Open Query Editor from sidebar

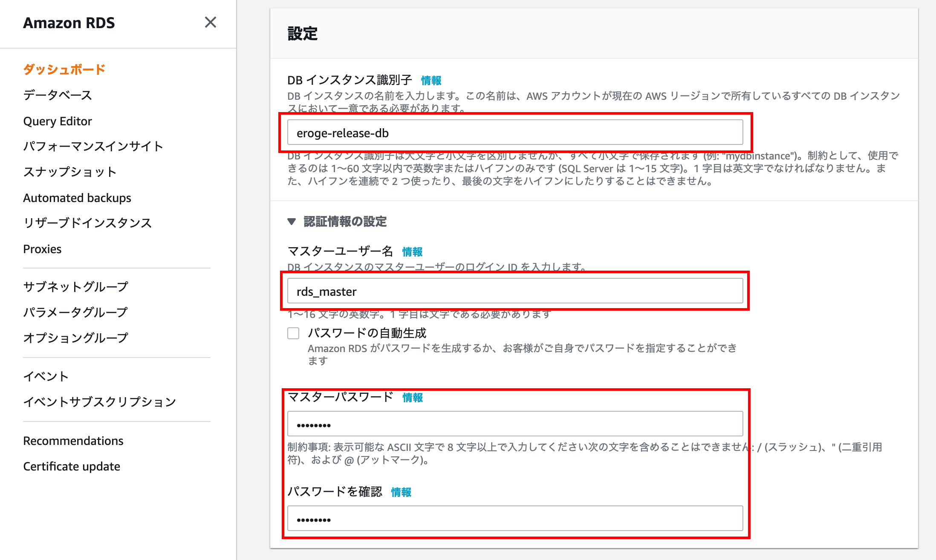pyautogui.click(x=58, y=121)
